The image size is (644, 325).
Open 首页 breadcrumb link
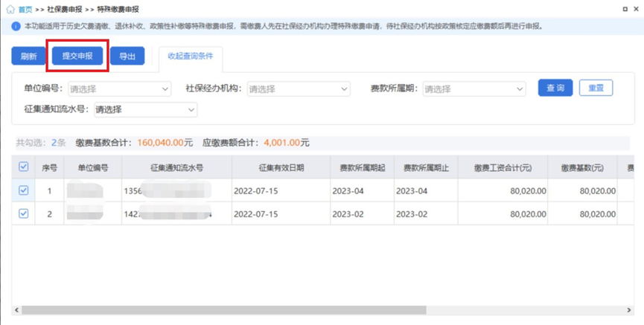tap(25, 9)
